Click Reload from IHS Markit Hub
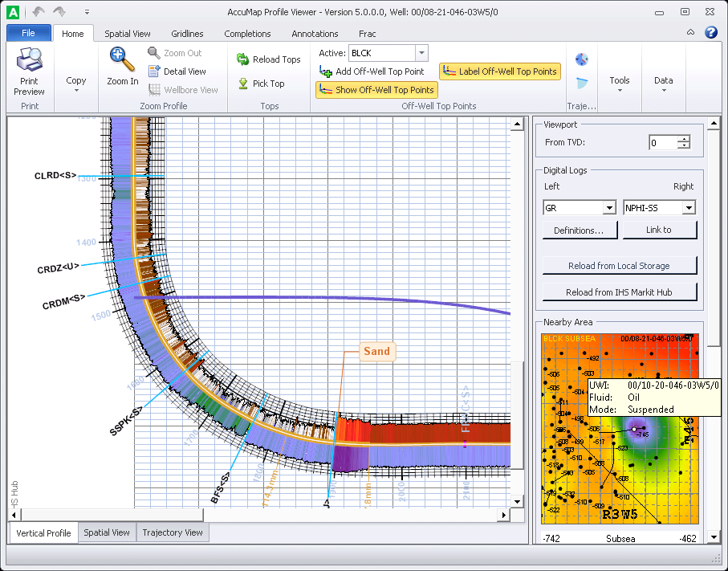The height and width of the screenshot is (571, 728). click(x=619, y=292)
